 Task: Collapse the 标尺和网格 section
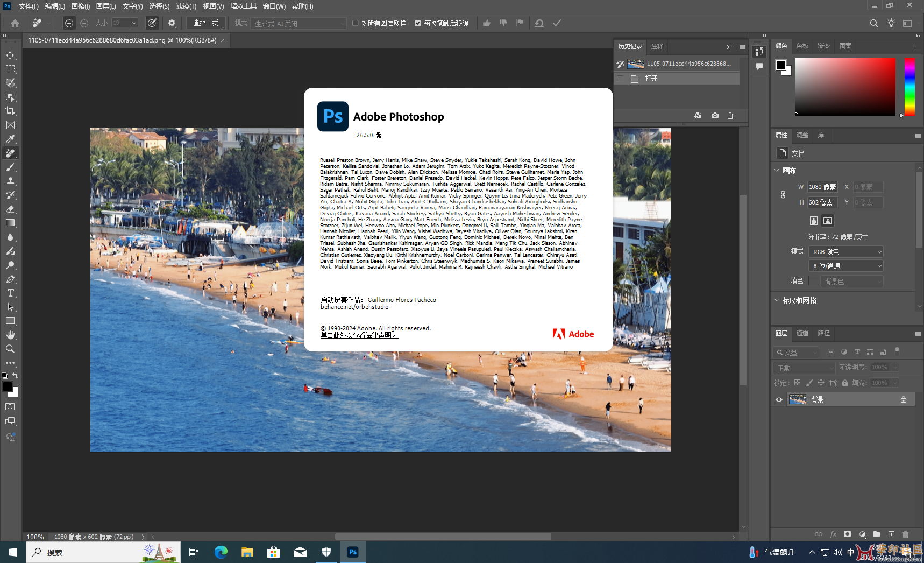777,300
